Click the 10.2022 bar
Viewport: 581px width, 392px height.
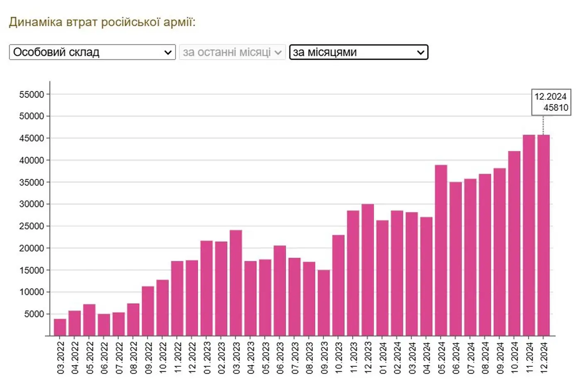163,307
